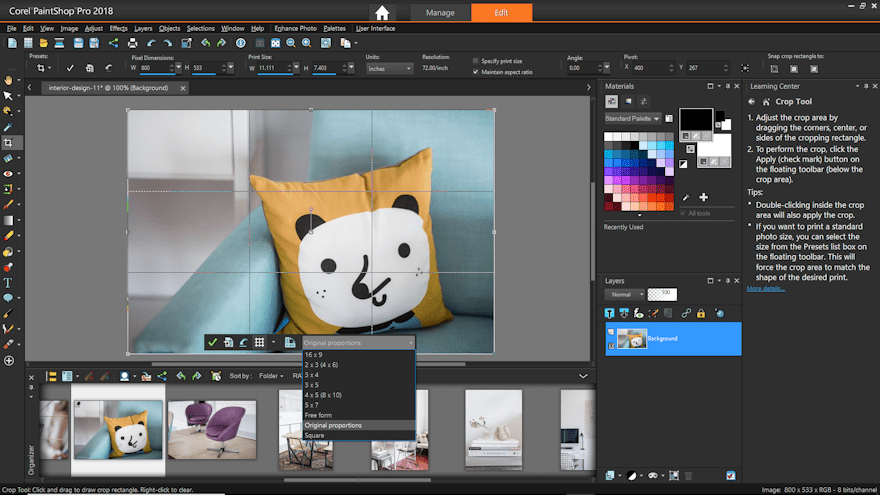Select the Text tool in left toolbar
880x495 pixels.
8,283
